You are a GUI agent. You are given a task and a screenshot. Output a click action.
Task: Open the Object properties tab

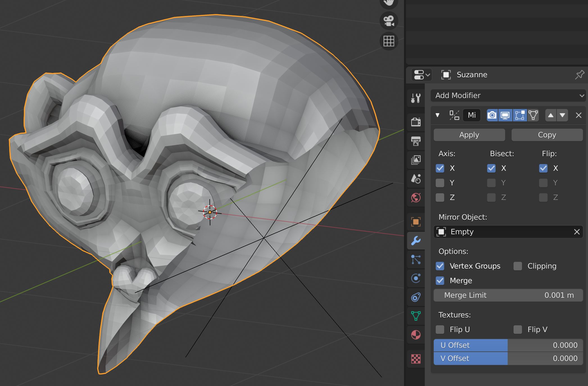coord(416,222)
